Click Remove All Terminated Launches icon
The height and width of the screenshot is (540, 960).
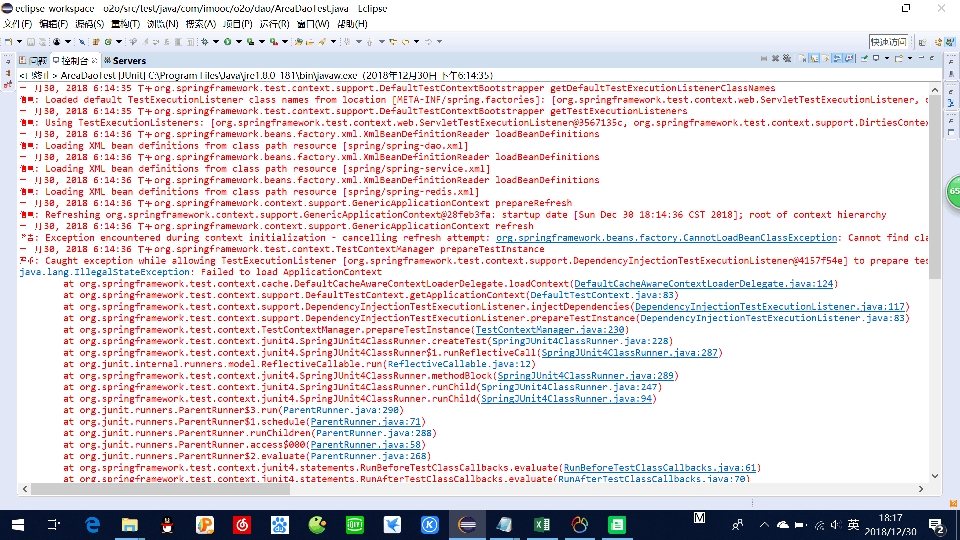(787, 58)
